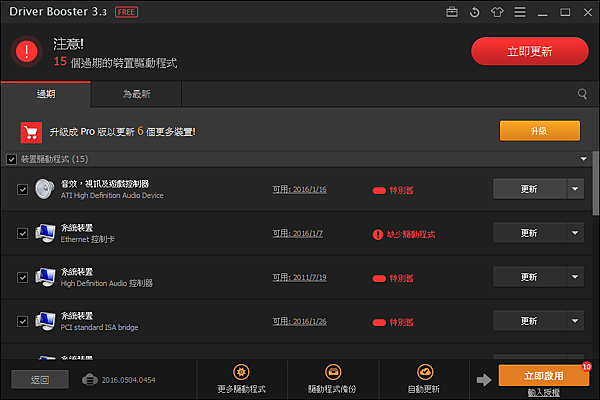Click 更新 for High Definition Audio 控制器
Image resolution: width=600 pixels, height=400 pixels.
[530, 277]
